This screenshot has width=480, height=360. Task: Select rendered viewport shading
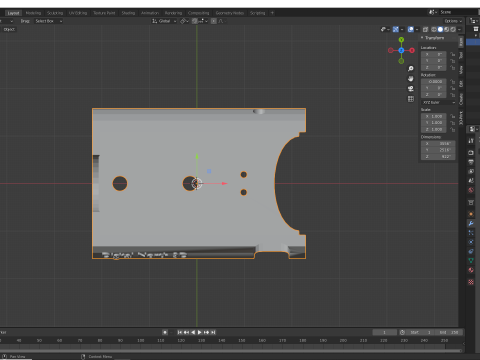[453, 29]
